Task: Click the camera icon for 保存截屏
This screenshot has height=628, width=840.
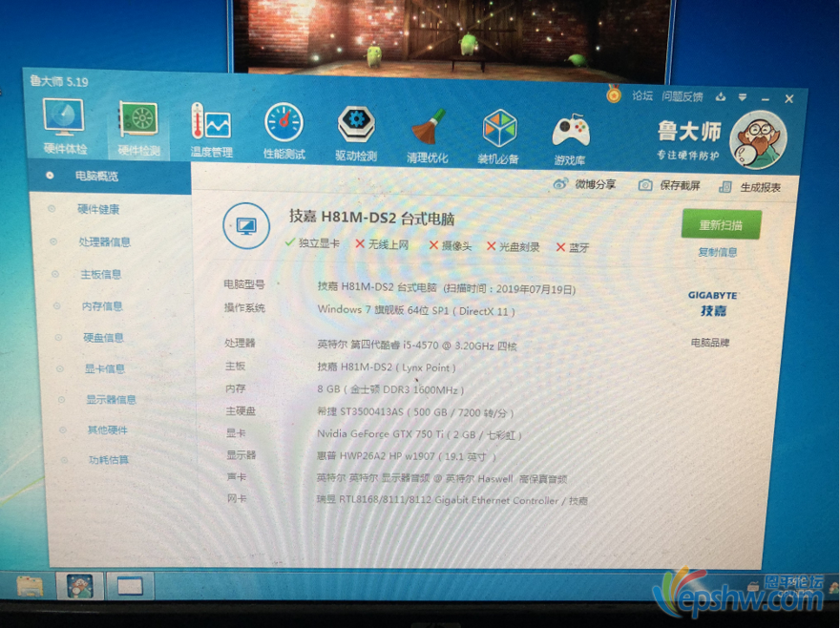Action: 645,185
